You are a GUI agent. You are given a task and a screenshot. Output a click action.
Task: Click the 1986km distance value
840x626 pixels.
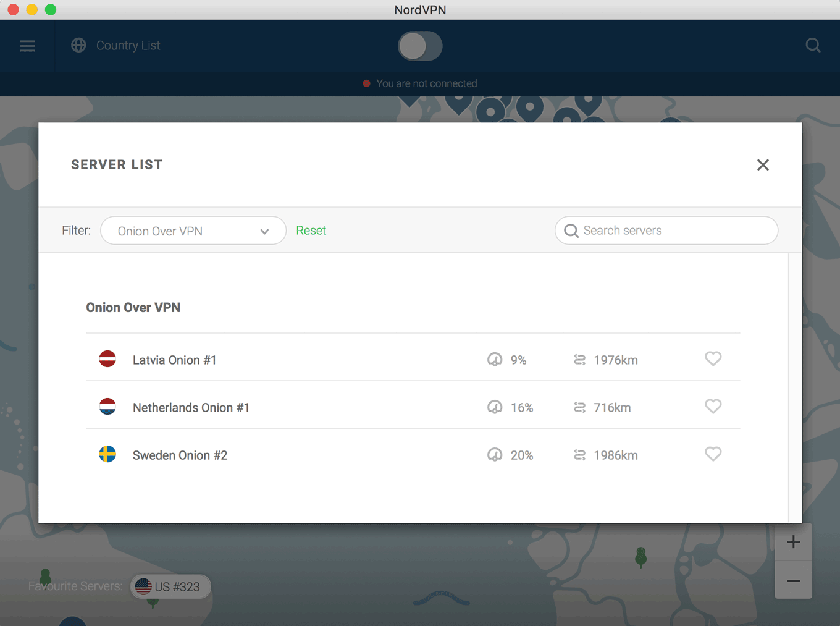(x=616, y=455)
